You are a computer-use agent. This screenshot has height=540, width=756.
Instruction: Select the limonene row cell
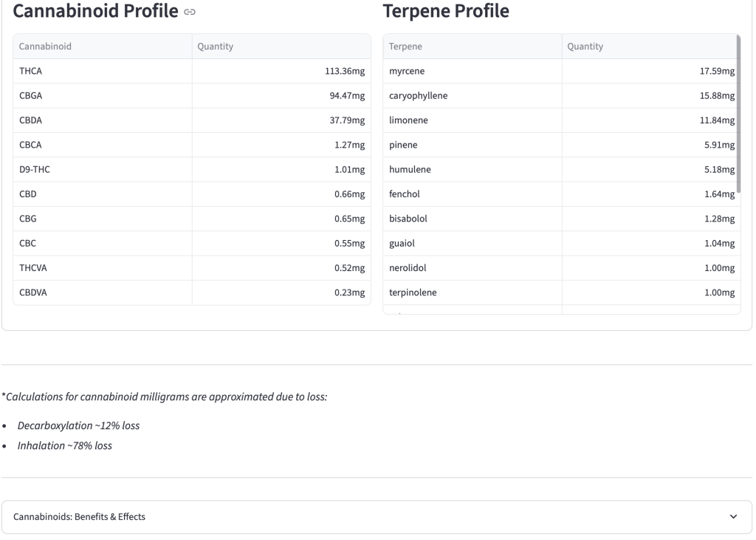coord(472,120)
